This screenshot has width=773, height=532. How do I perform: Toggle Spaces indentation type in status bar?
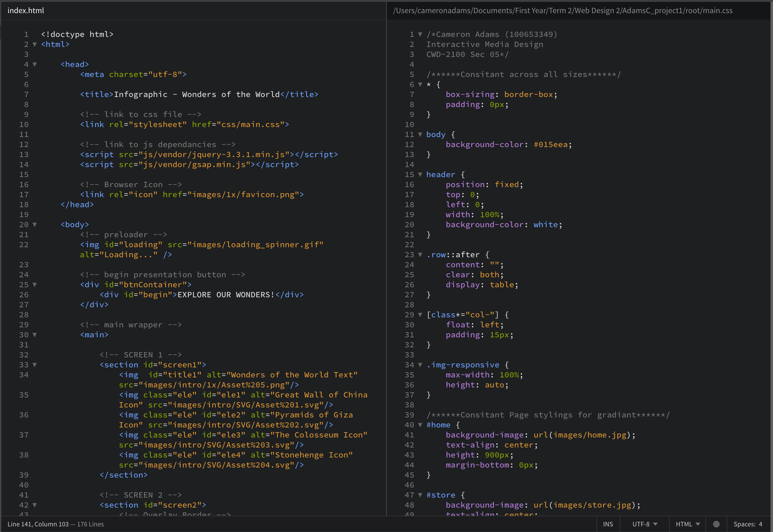744,524
